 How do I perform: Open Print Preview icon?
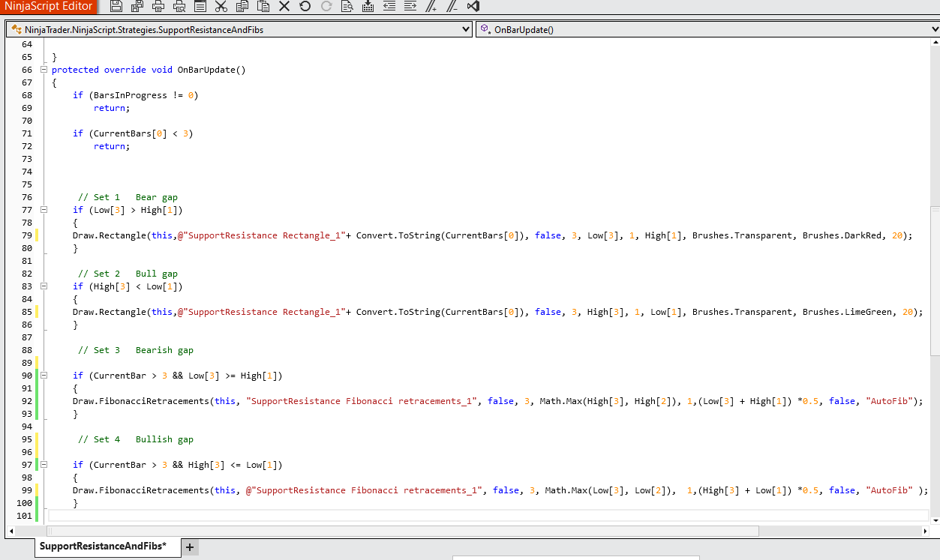(179, 7)
